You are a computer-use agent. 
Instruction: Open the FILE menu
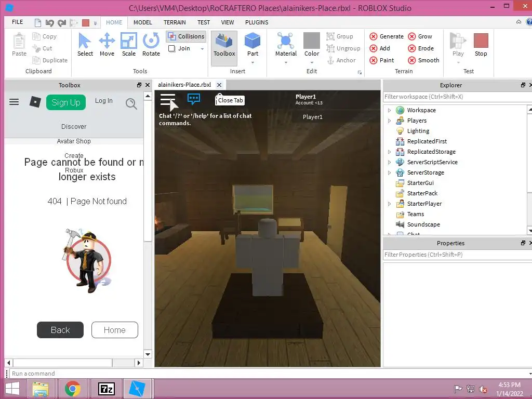pyautogui.click(x=17, y=22)
